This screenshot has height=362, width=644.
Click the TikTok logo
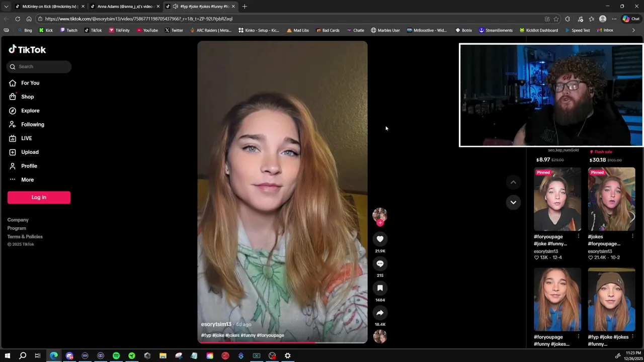(27, 49)
